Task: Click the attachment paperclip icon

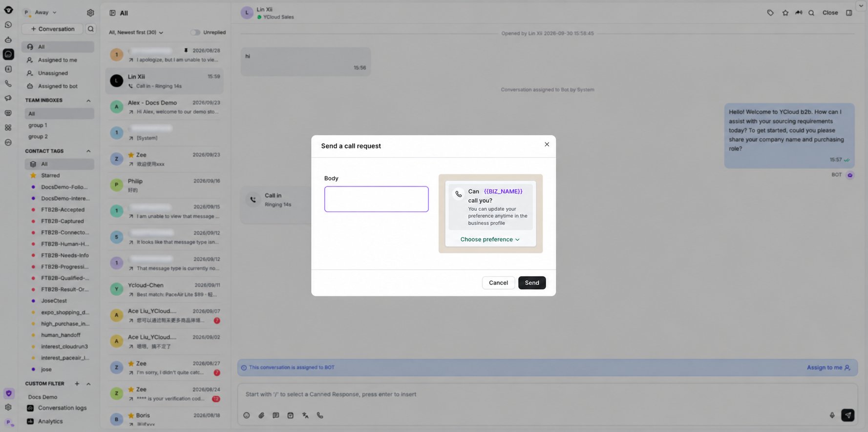Action: (x=261, y=415)
